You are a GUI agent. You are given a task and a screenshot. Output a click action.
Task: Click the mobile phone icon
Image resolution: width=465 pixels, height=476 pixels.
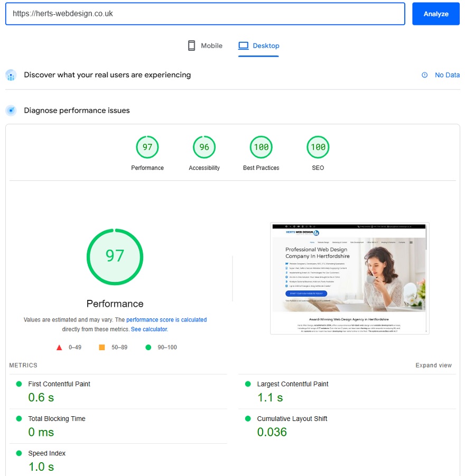coord(191,45)
